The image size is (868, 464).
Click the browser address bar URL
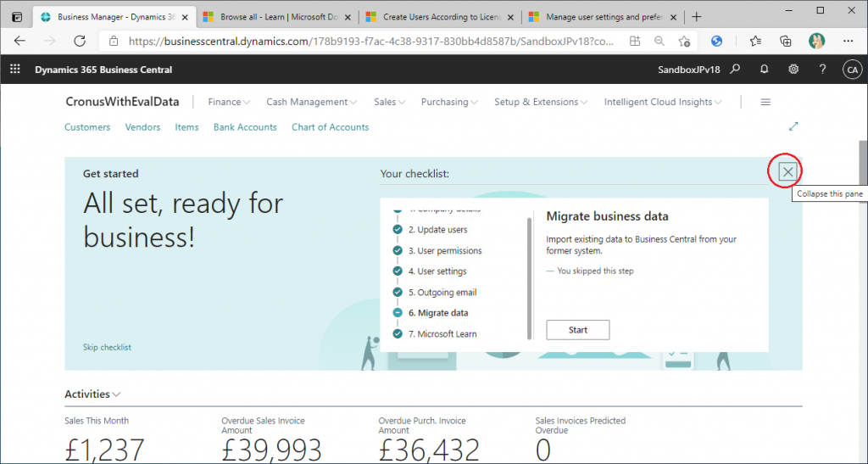tap(371, 41)
